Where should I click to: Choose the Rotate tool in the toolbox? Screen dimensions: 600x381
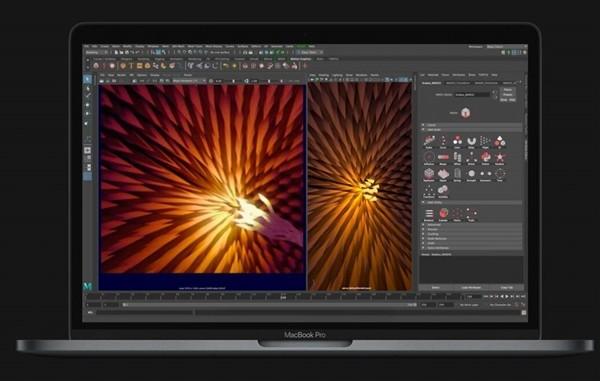pyautogui.click(x=88, y=114)
